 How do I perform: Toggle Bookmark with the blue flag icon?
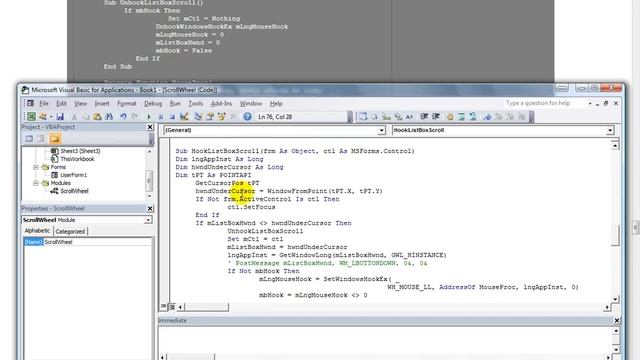(x=487, y=117)
